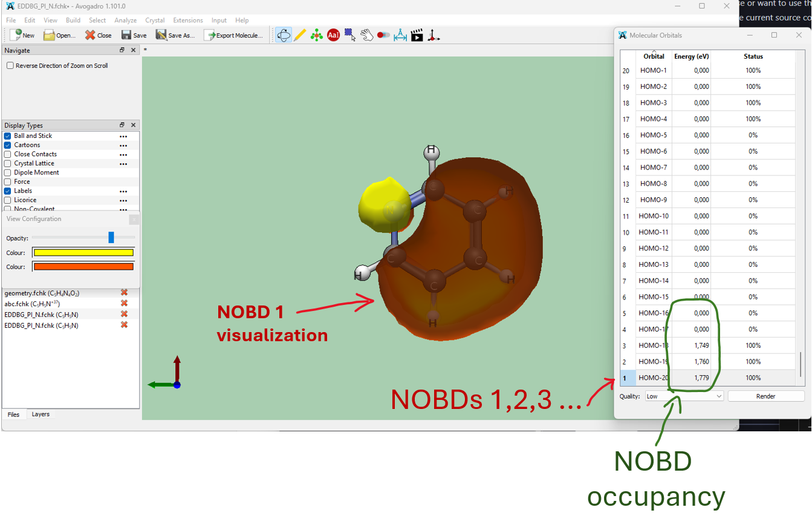Remove the geometry.fchk layer with red X

(124, 293)
